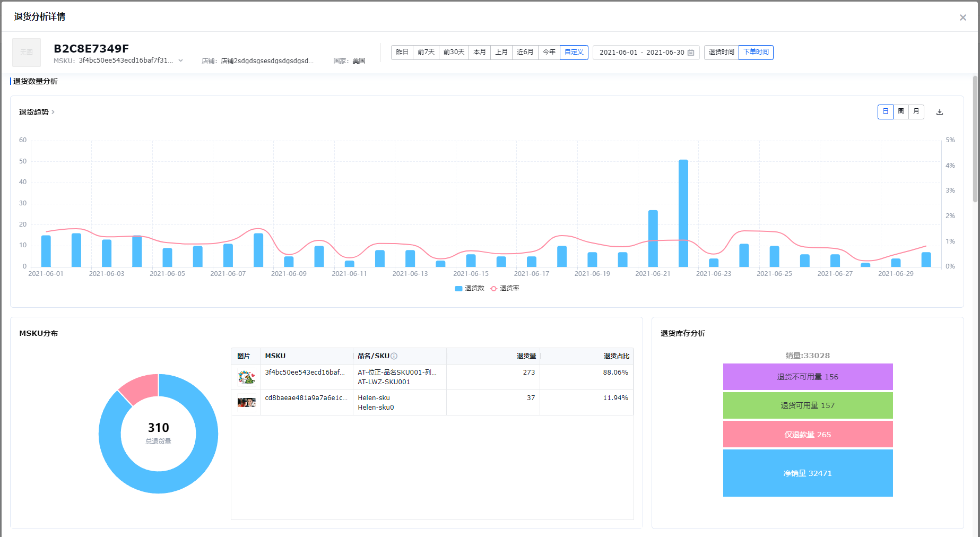Select the 前7天 time filter

pos(426,52)
